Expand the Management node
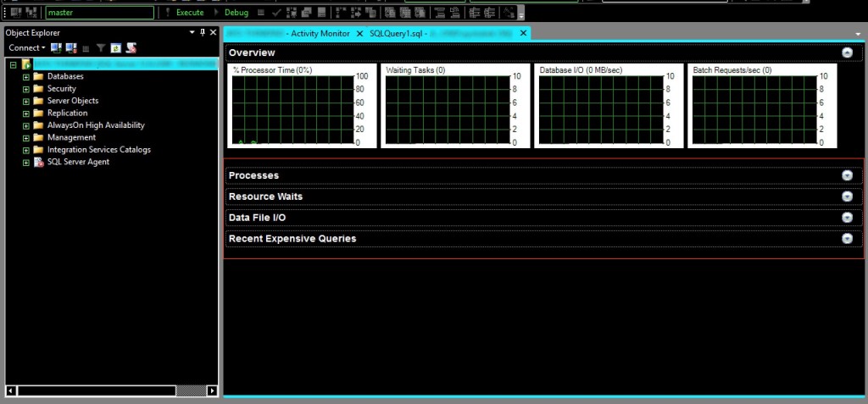Viewport: 868px width, 404px height. tap(25, 137)
